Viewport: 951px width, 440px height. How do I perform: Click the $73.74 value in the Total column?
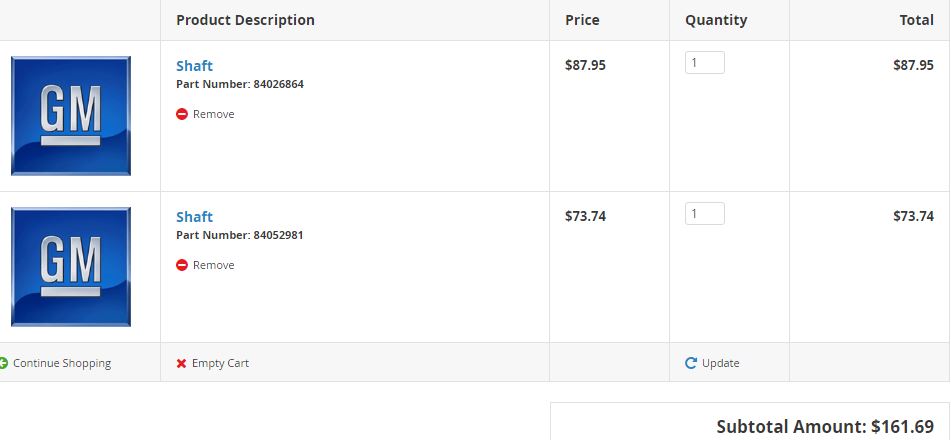[913, 216]
